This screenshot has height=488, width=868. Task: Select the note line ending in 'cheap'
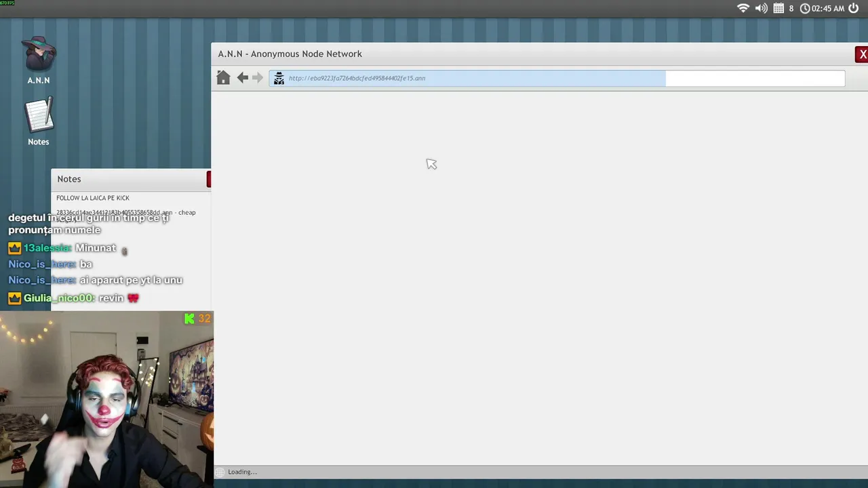tap(126, 212)
